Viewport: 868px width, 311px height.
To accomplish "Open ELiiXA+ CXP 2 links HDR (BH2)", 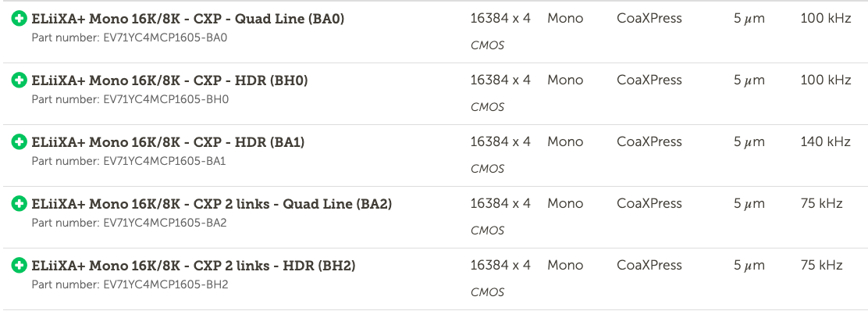I will [194, 266].
